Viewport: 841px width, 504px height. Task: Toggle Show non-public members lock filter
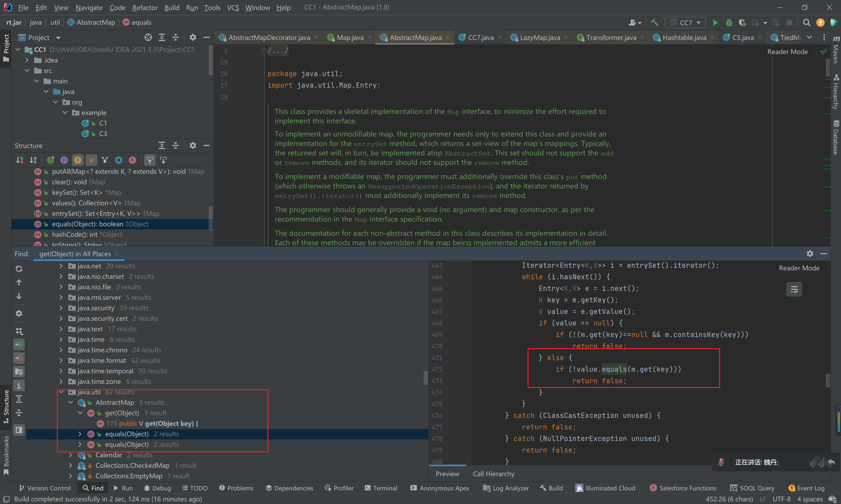click(91, 160)
